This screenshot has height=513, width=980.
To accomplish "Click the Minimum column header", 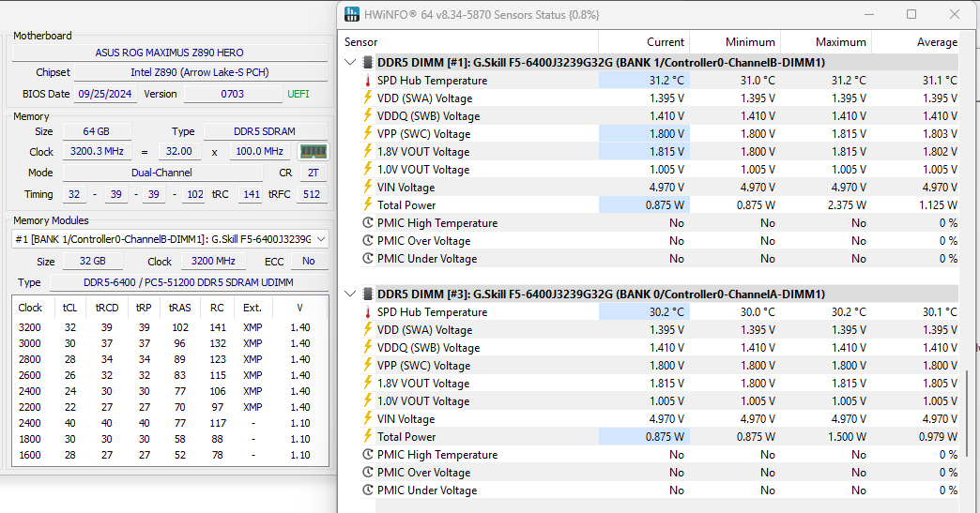I will (735, 42).
